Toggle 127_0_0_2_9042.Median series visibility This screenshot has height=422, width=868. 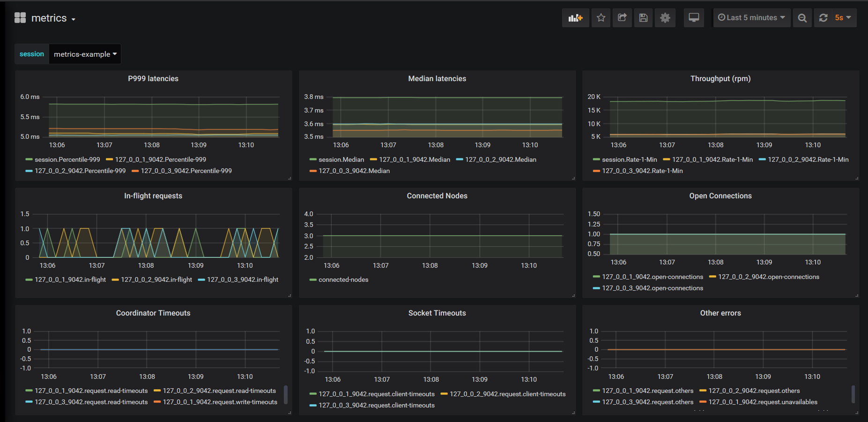pyautogui.click(x=500, y=159)
